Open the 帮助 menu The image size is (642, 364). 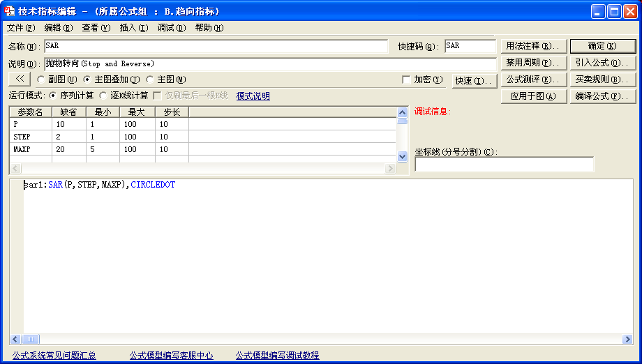[209, 28]
